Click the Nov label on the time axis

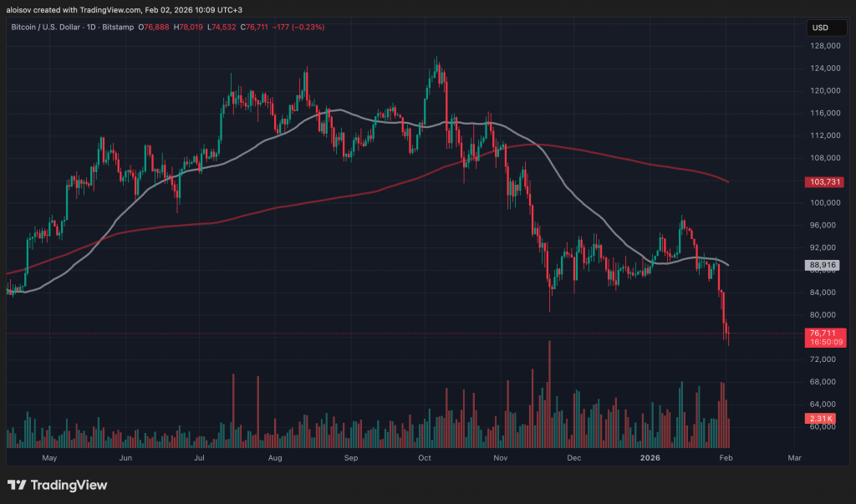pyautogui.click(x=501, y=459)
